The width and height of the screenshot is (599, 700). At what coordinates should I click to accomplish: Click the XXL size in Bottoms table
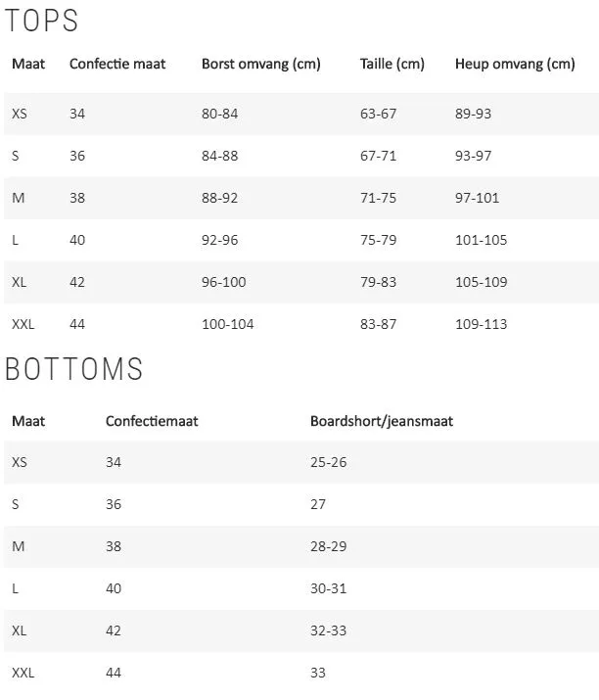point(23,673)
